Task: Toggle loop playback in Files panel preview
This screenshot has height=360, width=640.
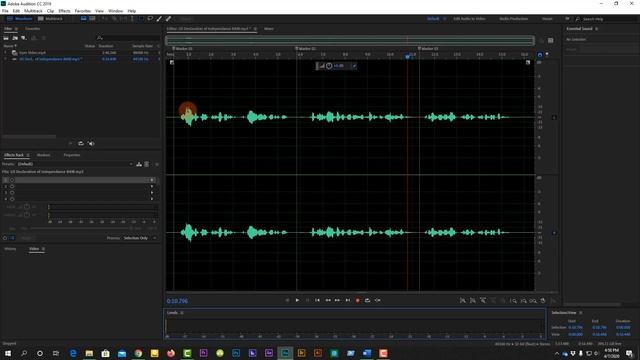Action: tap(81, 144)
